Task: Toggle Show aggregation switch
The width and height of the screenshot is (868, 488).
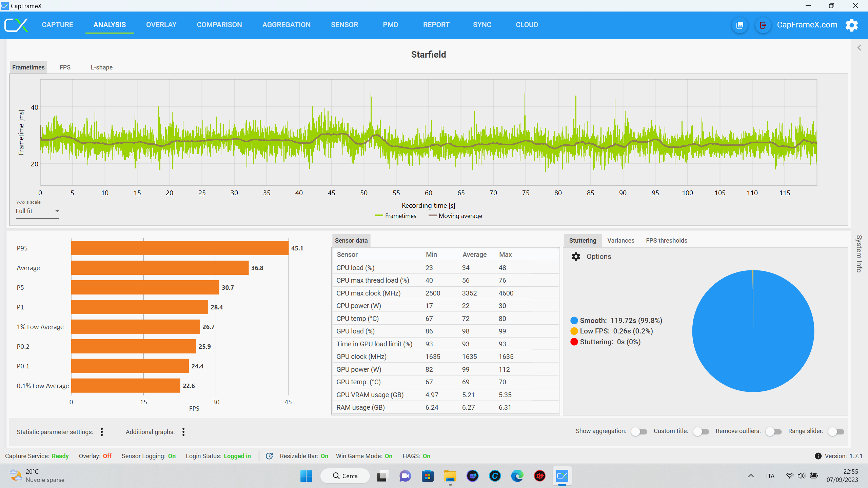Action: [639, 432]
